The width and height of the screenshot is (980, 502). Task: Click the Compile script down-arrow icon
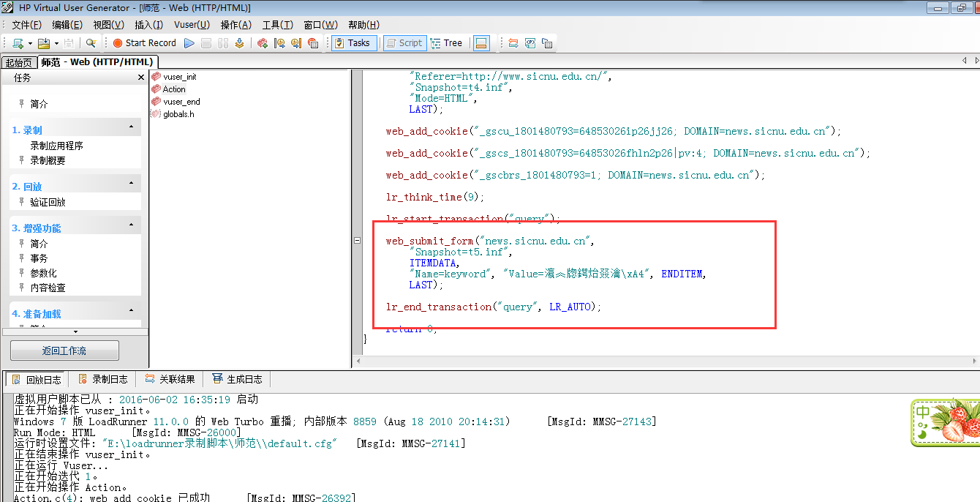pos(239,43)
